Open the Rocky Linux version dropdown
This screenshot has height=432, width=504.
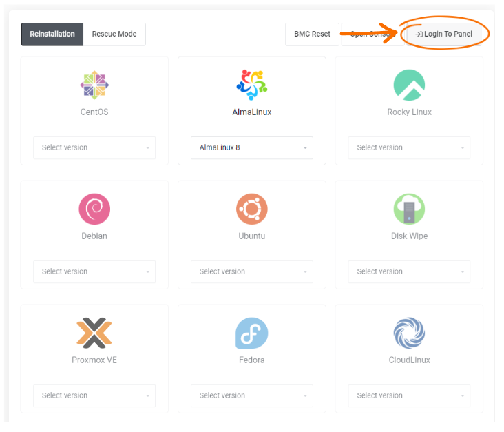[x=409, y=147]
